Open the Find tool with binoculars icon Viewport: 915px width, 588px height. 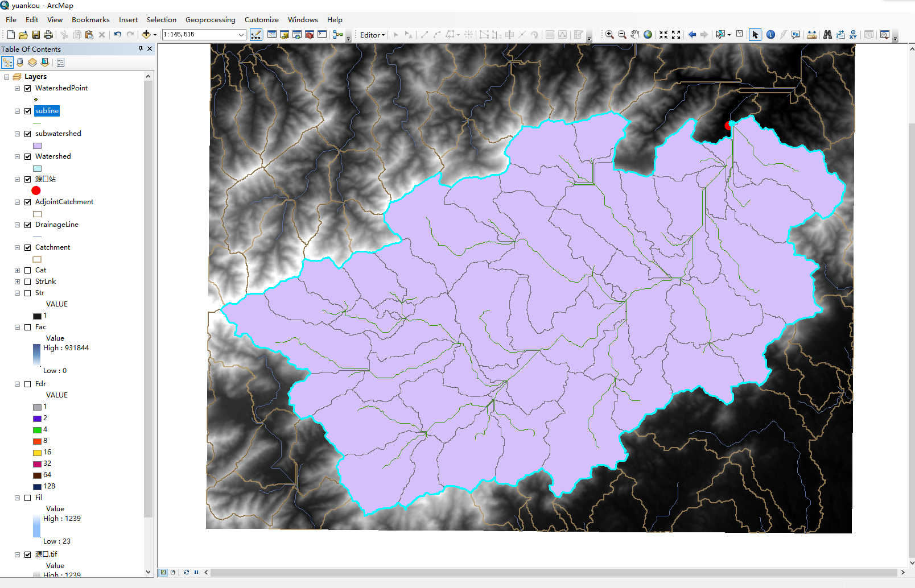coord(827,34)
